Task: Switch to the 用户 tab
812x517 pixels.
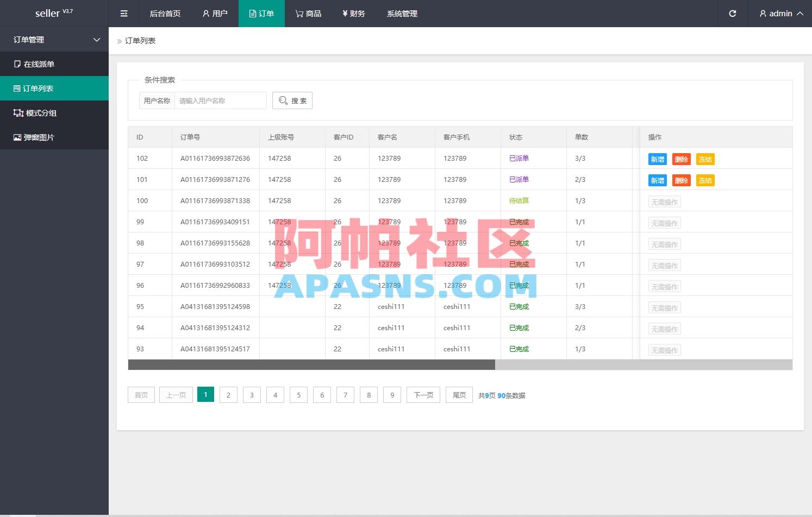Action: pyautogui.click(x=215, y=13)
